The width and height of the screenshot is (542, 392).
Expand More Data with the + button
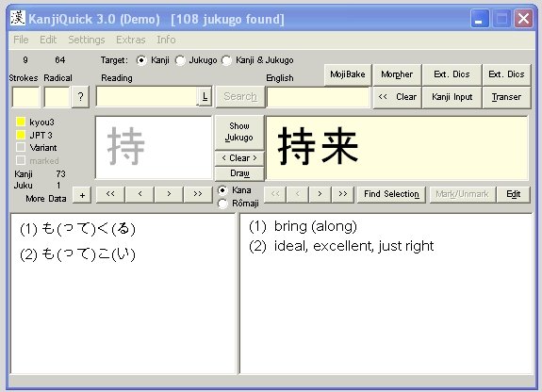[82, 195]
